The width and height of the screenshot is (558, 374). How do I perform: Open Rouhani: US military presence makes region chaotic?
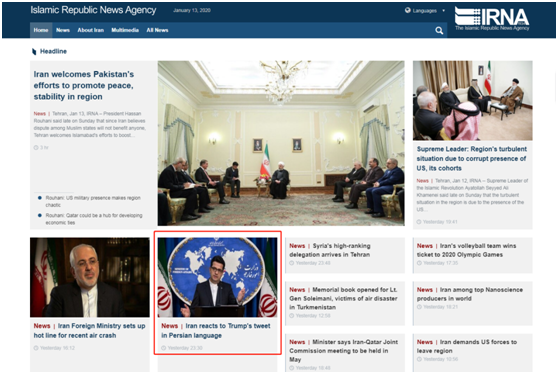93,201
